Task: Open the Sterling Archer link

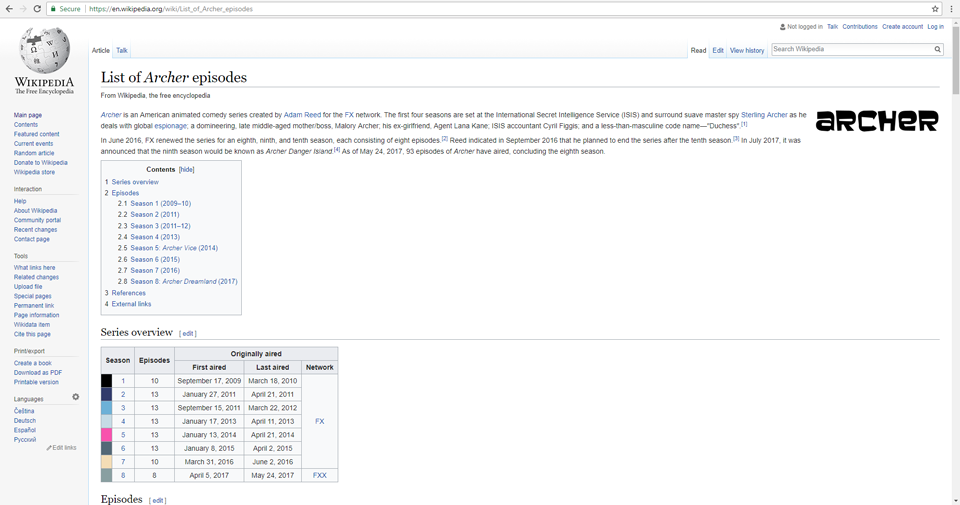Action: [764, 114]
